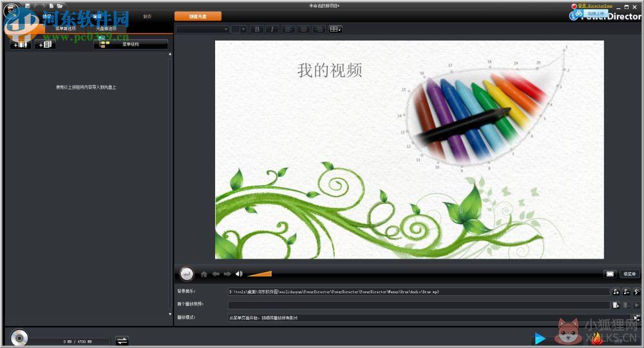Mute the preview with speaker icon
644x348 pixels.
pos(239,274)
